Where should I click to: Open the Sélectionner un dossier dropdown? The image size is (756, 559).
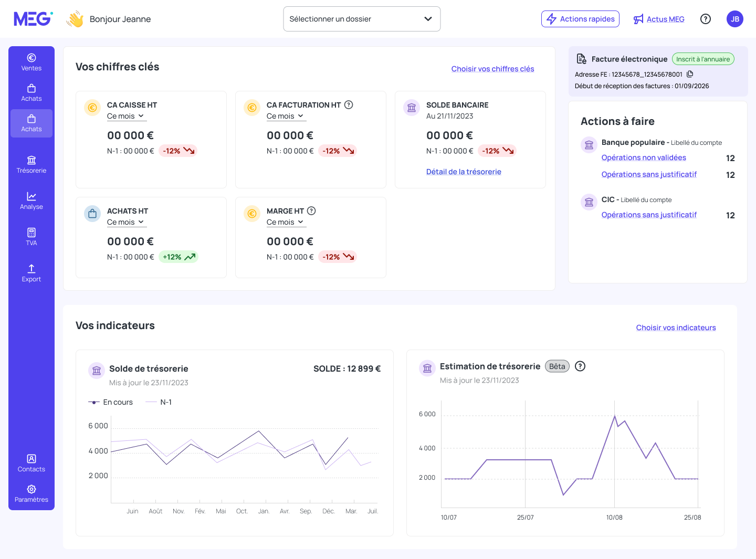click(362, 19)
